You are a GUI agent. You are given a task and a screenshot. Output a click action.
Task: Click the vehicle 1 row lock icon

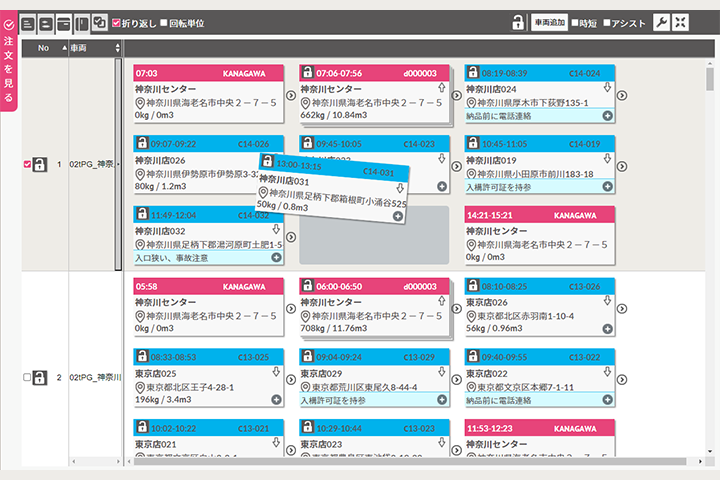tap(40, 164)
